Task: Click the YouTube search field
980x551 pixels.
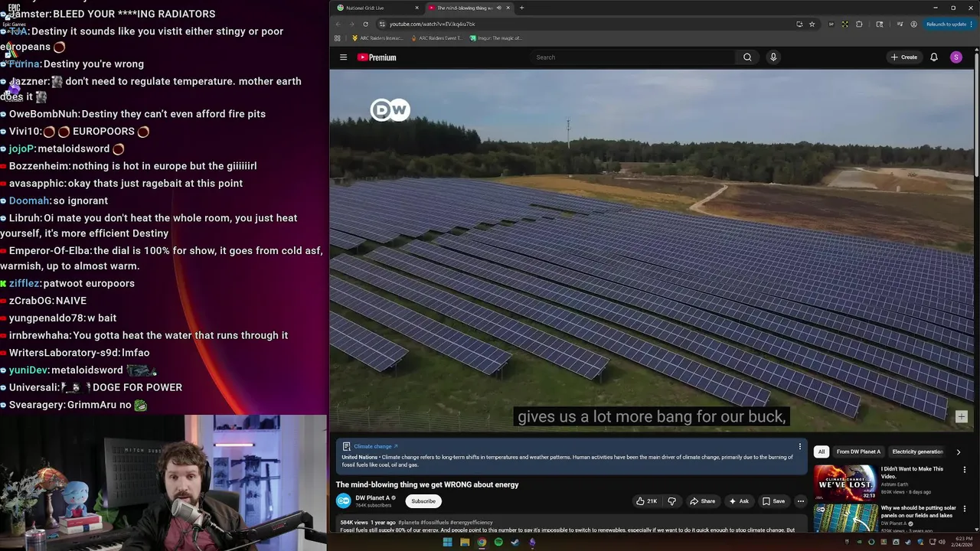Action: [632, 57]
